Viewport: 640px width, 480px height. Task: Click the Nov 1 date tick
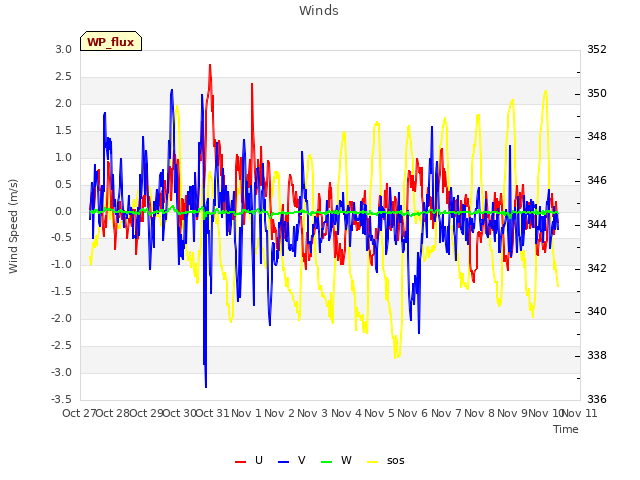click(x=246, y=413)
